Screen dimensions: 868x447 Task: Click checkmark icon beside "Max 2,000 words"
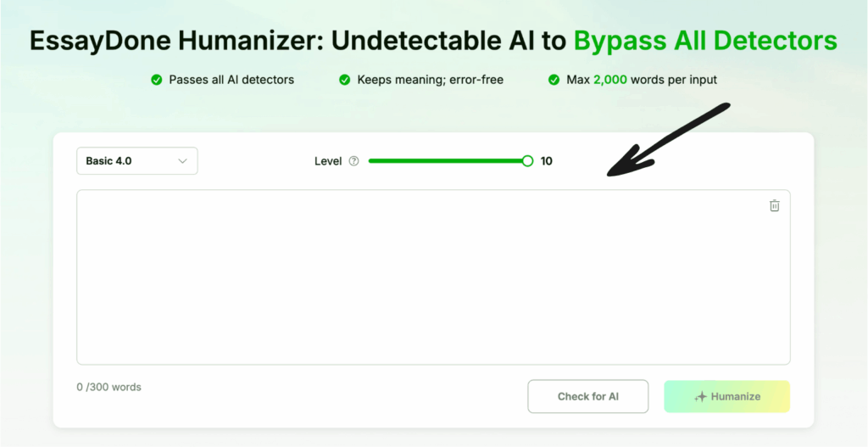[x=554, y=80]
